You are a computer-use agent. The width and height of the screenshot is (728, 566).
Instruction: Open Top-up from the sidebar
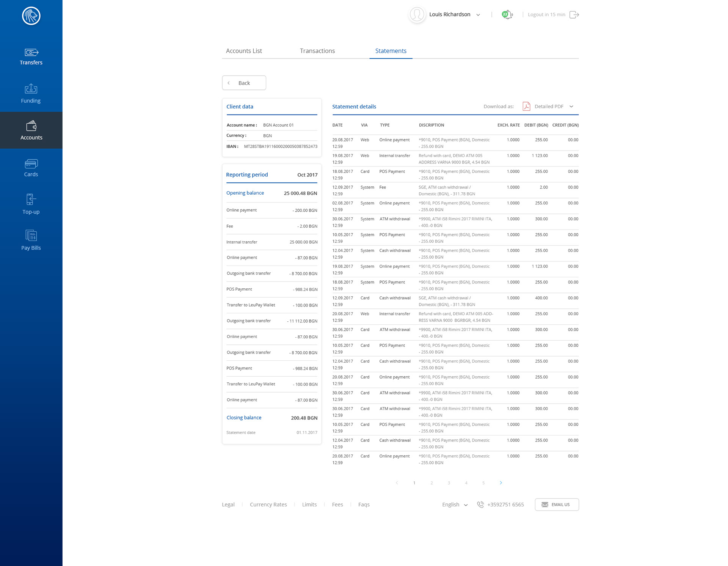point(31,200)
